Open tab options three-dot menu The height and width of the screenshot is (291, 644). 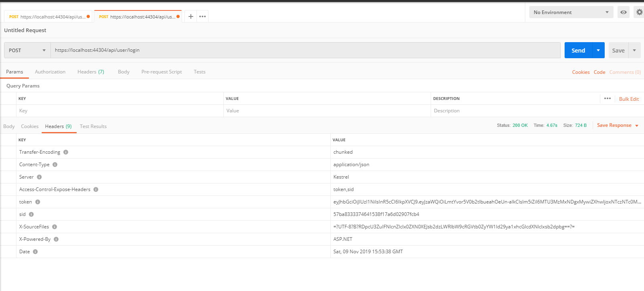[x=203, y=16]
